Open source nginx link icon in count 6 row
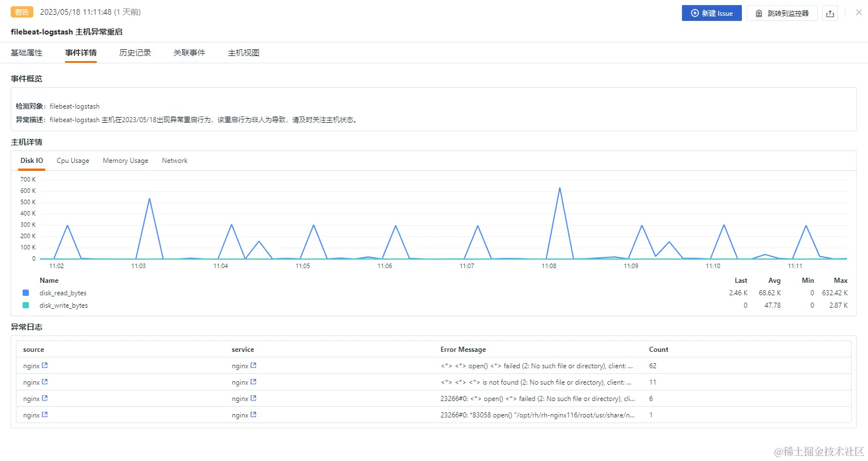Screen dimensions: 868x461 click(x=45, y=398)
